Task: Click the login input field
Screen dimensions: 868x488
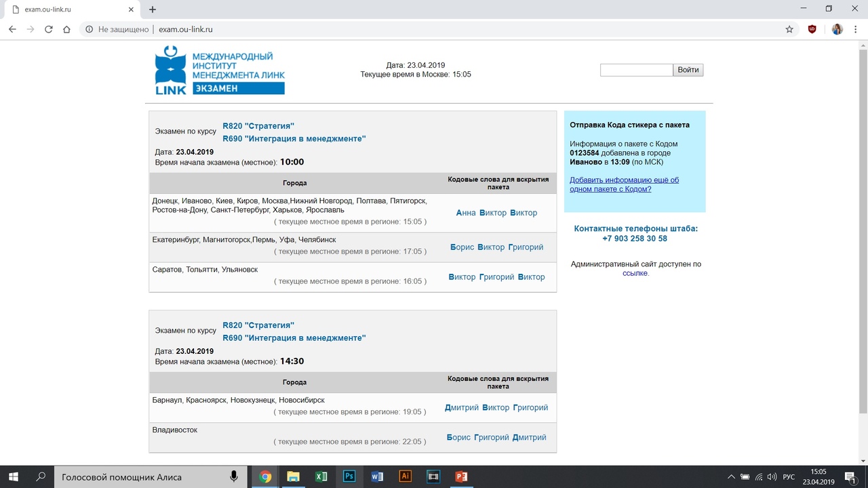Action: point(636,70)
